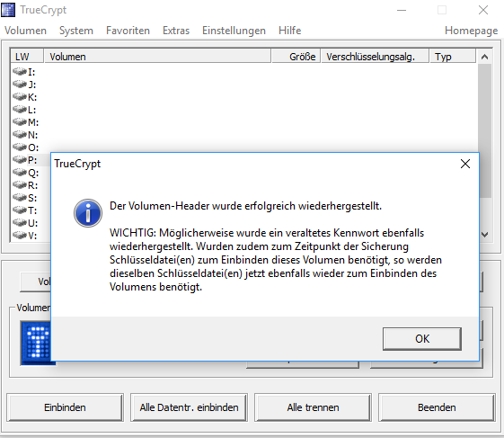Open the Extras menu
504x438 pixels.
(176, 31)
